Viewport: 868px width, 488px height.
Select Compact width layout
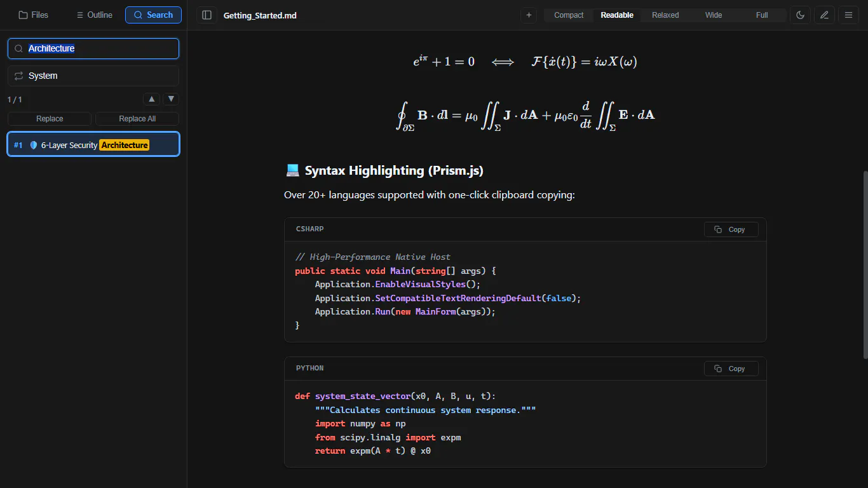coord(569,15)
